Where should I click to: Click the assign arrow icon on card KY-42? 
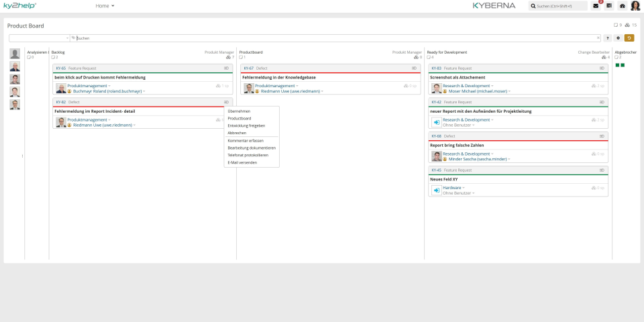[437, 122]
